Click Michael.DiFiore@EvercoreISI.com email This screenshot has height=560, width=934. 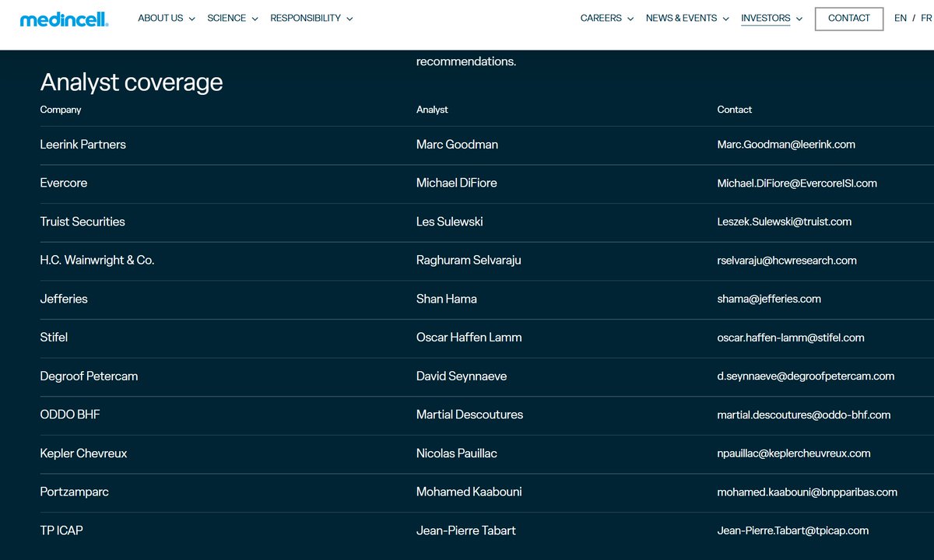click(797, 184)
